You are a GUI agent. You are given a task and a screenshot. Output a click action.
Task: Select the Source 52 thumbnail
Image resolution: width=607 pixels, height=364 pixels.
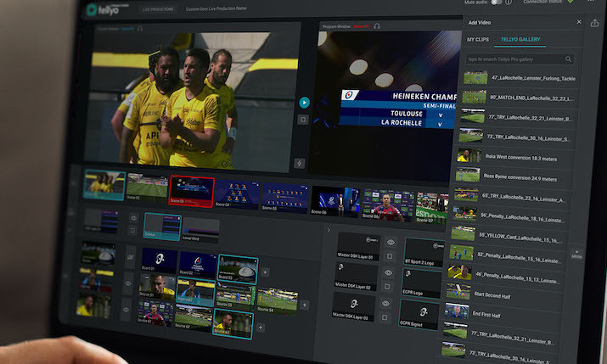[x=195, y=292]
